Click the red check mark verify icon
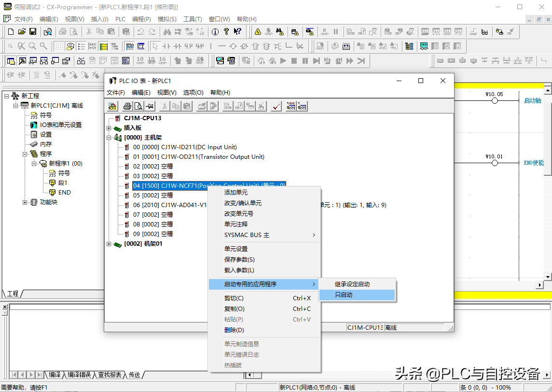This screenshot has width=552, height=392. pyautogui.click(x=276, y=107)
